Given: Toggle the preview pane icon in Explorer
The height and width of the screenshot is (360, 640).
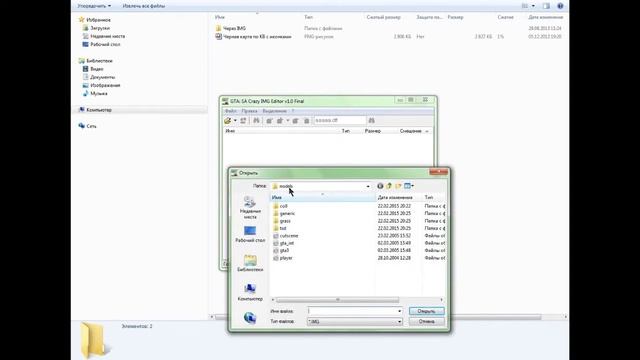Looking at the screenshot, I should click(546, 6).
